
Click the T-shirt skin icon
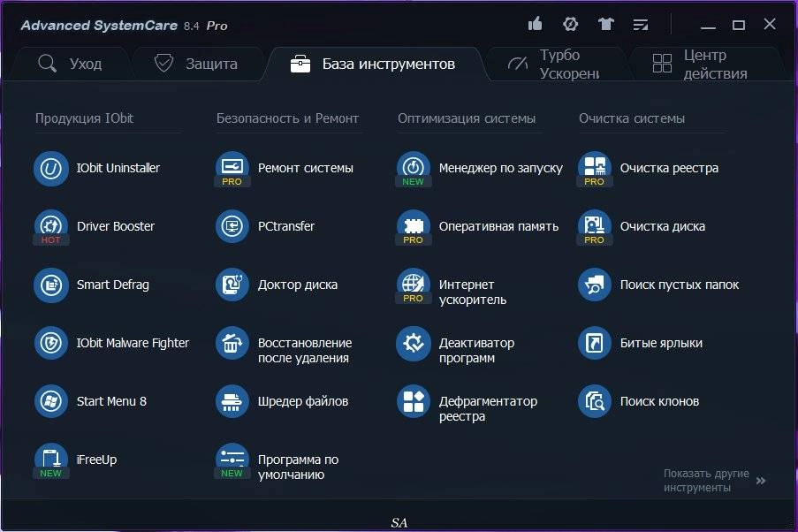coord(605,24)
